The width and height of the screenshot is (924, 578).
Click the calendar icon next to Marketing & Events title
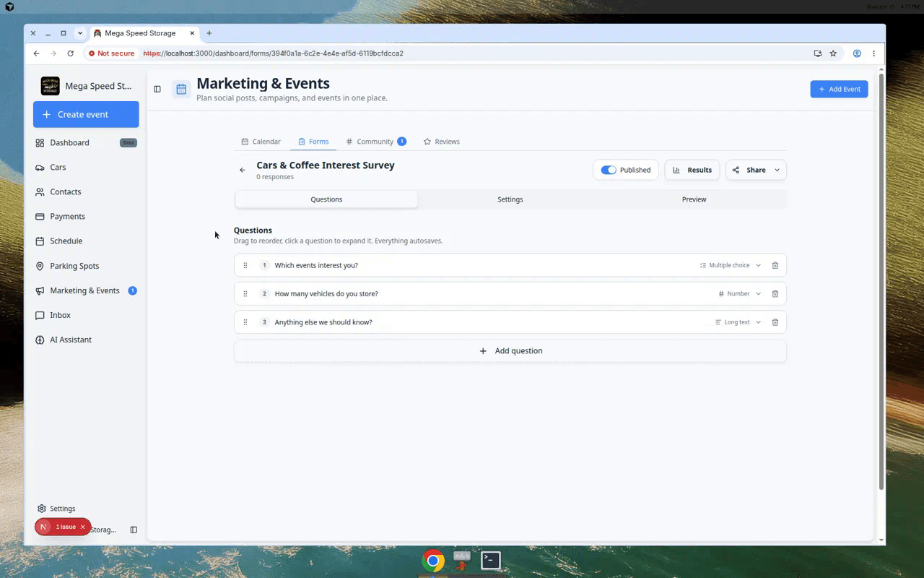[181, 89]
